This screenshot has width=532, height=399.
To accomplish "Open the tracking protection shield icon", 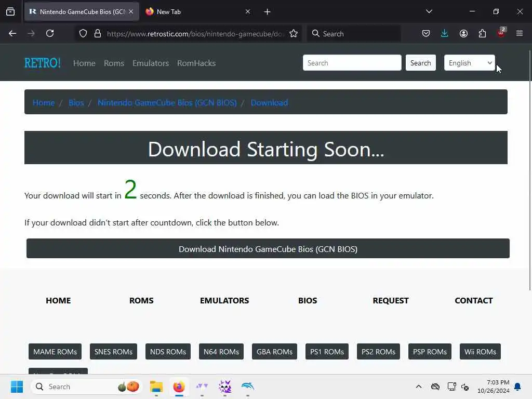I will click(83, 33).
